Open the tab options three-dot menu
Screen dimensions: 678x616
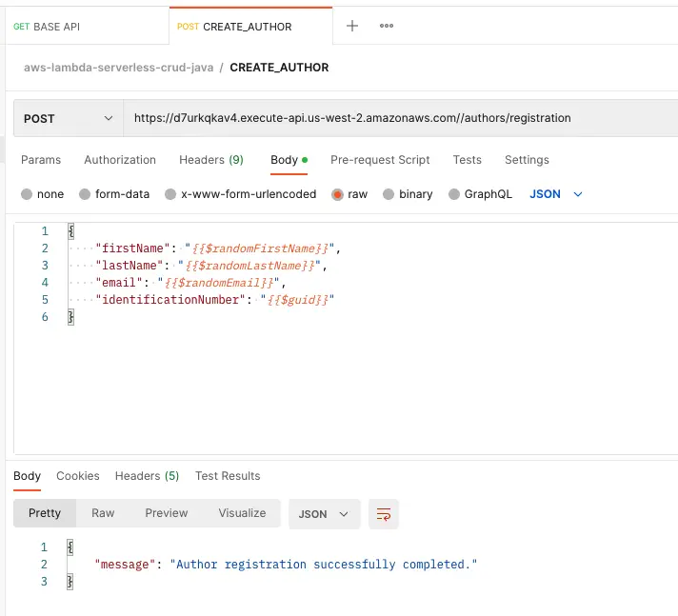point(386,26)
